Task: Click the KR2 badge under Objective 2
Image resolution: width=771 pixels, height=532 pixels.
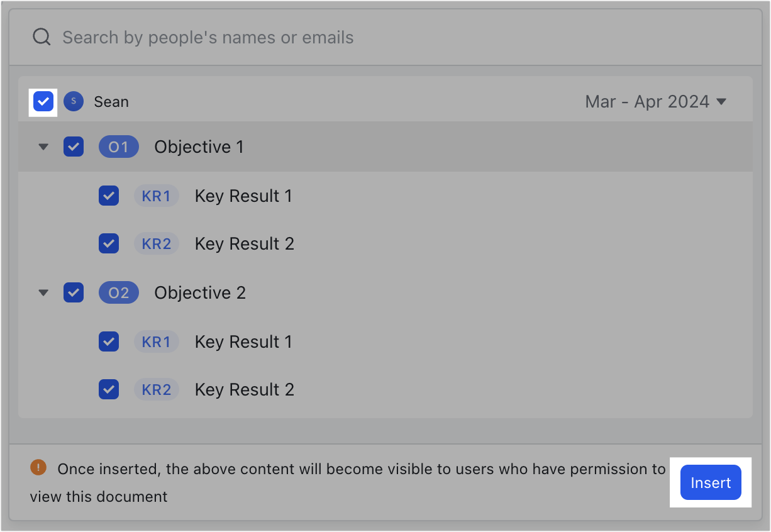Action: click(x=156, y=389)
